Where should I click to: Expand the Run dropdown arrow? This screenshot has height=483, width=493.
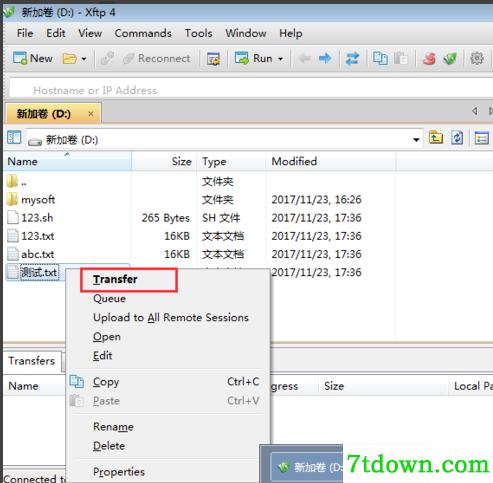click(281, 59)
